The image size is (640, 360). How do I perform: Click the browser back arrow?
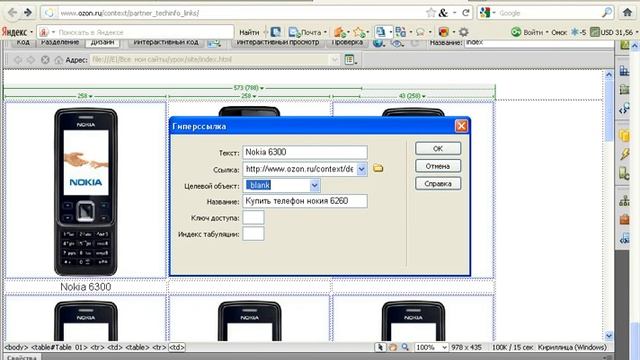pyautogui.click(x=13, y=13)
